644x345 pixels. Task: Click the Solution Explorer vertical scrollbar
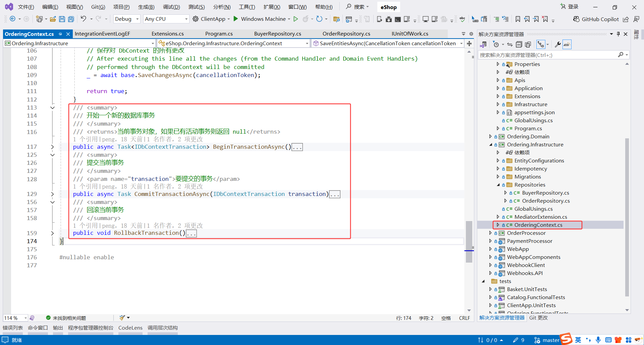point(627,217)
